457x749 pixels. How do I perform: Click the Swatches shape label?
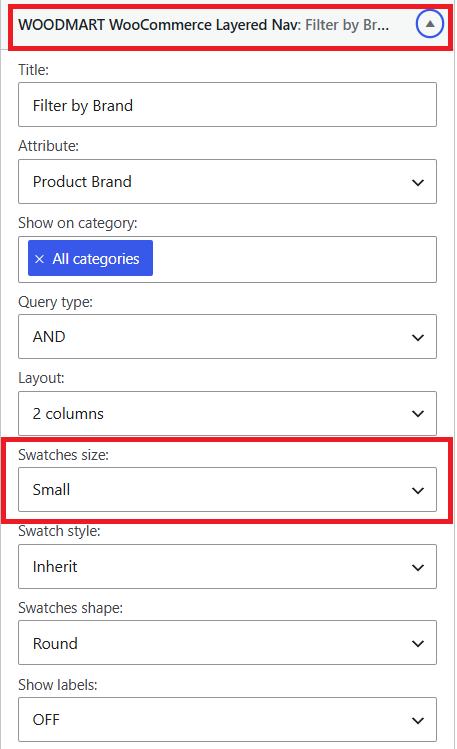[70, 608]
